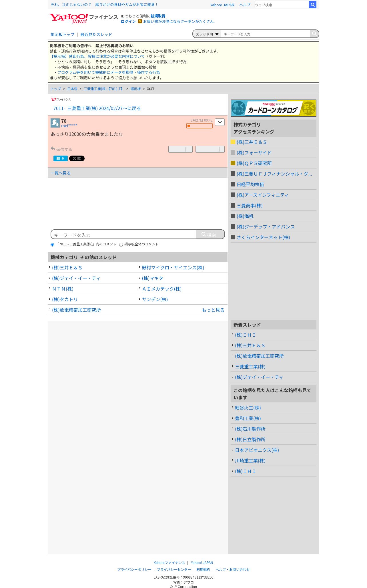Click the top thread keyword input field

tap(265, 34)
